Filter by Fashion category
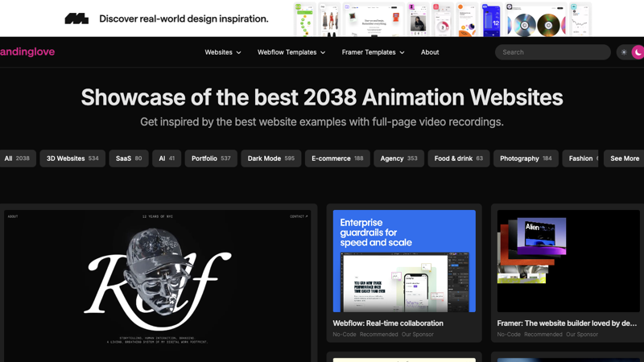Screen dimensions: 644x362 tap(580, 158)
